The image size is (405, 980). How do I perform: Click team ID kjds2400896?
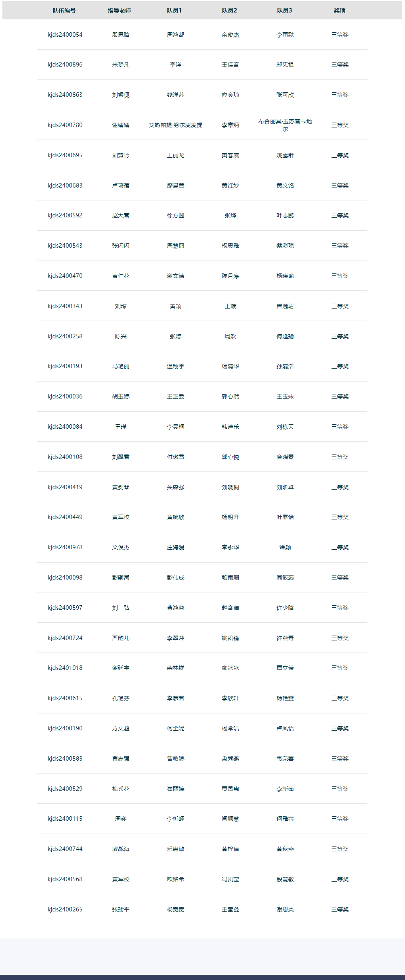coord(65,65)
